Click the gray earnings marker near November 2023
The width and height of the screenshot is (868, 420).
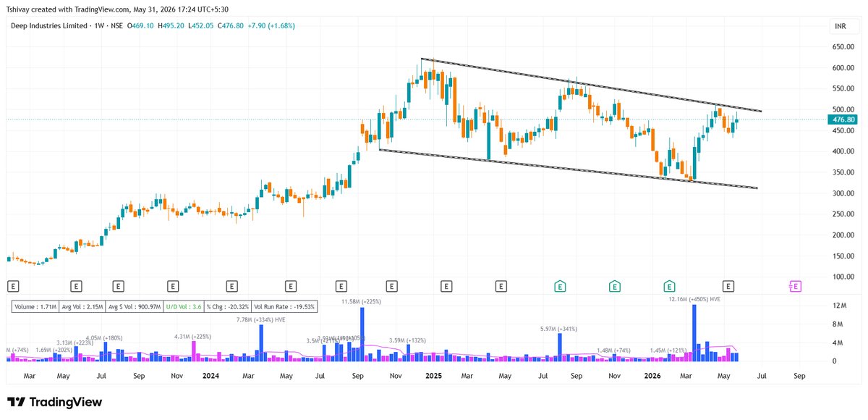(x=173, y=286)
